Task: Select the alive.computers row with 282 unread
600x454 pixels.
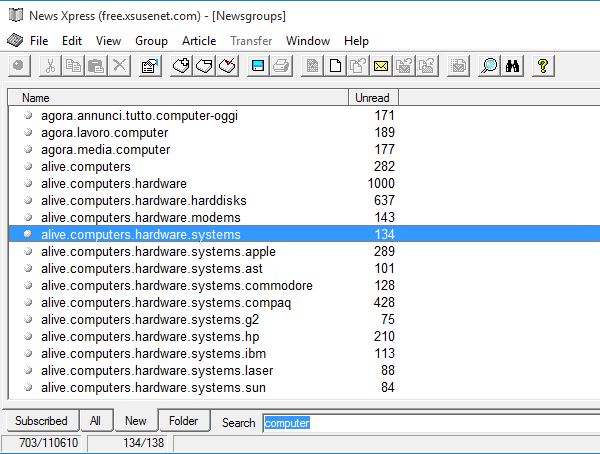Action: [304, 167]
